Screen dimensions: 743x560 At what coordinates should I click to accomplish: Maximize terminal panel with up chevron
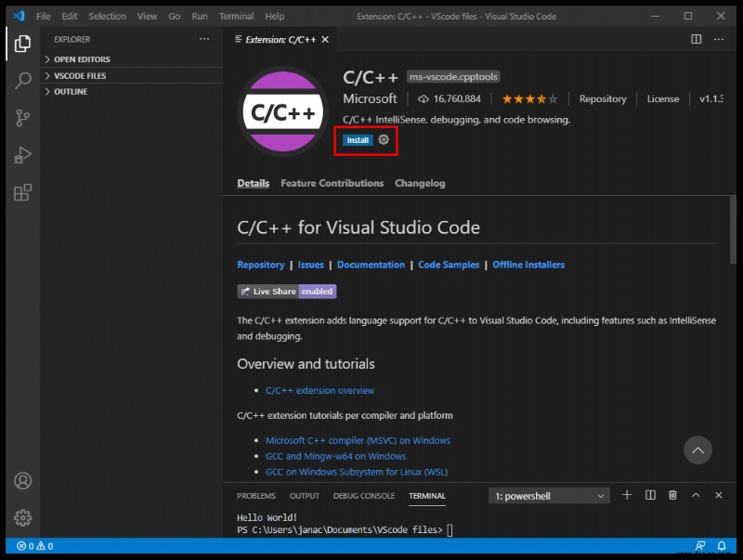click(x=696, y=495)
